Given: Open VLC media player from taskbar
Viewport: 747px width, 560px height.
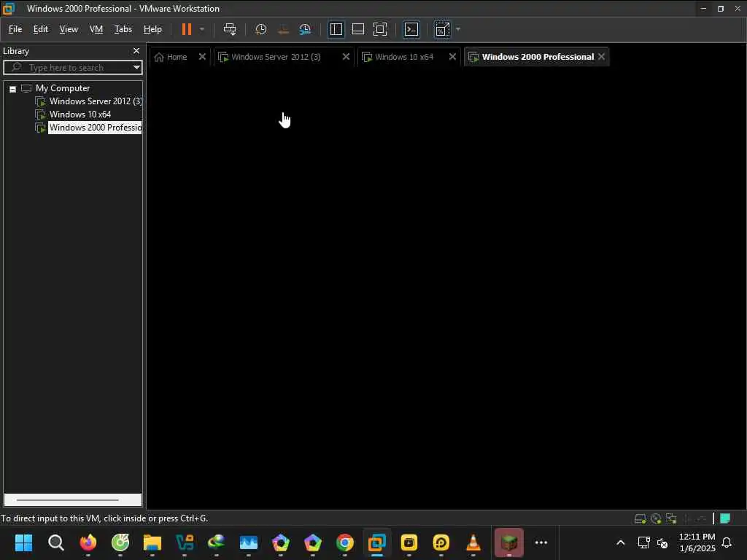Looking at the screenshot, I should (473, 542).
